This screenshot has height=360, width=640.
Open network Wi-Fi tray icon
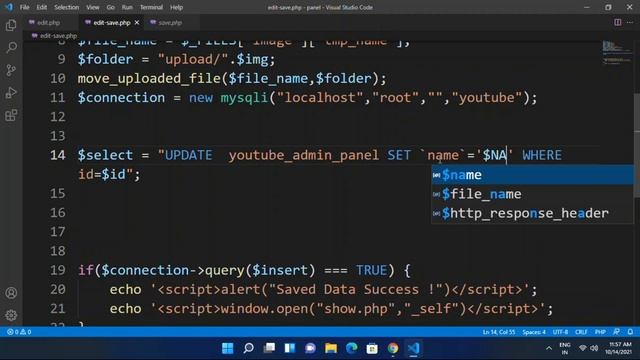coord(583,348)
